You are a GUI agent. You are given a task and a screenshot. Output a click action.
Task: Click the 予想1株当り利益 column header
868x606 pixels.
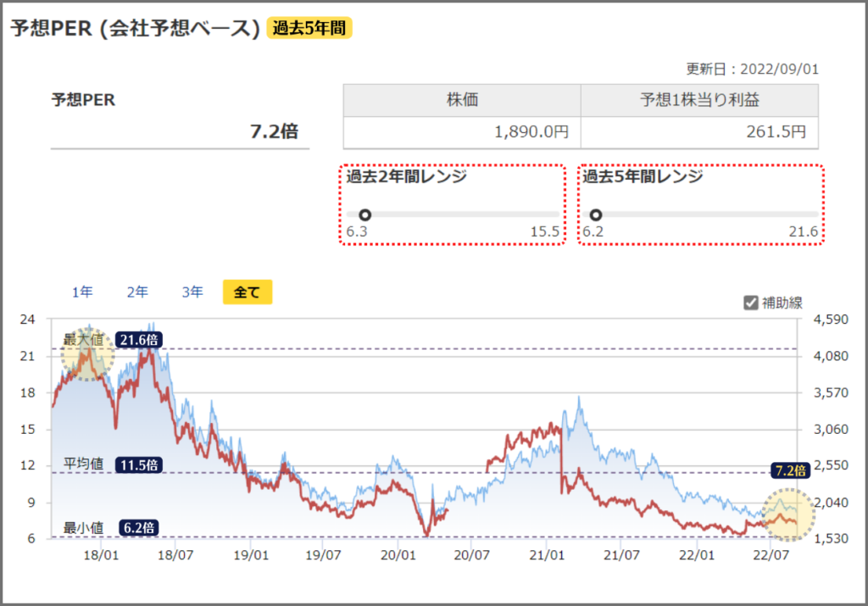699,100
